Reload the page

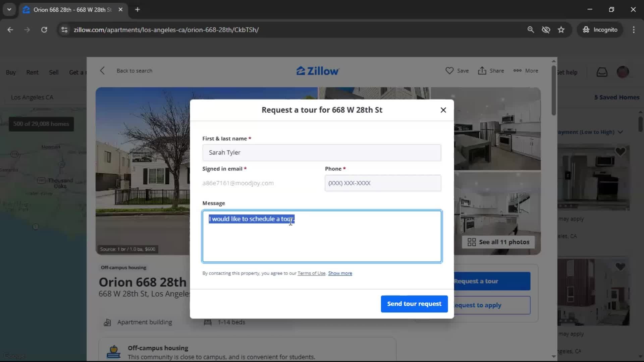point(44,30)
